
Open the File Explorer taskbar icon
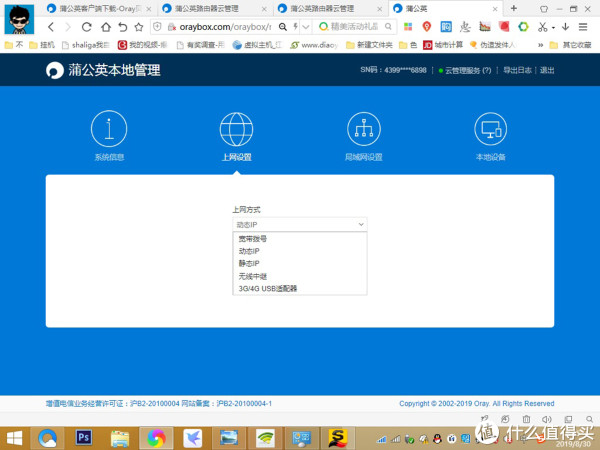(x=120, y=438)
